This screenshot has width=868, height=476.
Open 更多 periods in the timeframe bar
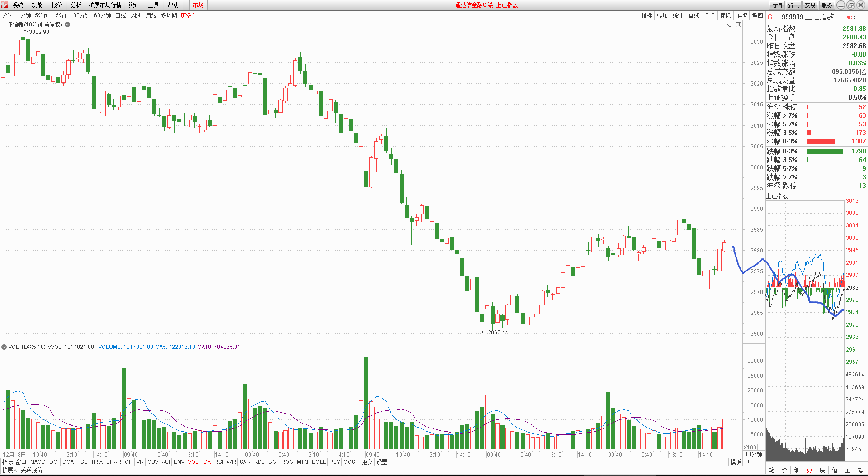click(188, 15)
